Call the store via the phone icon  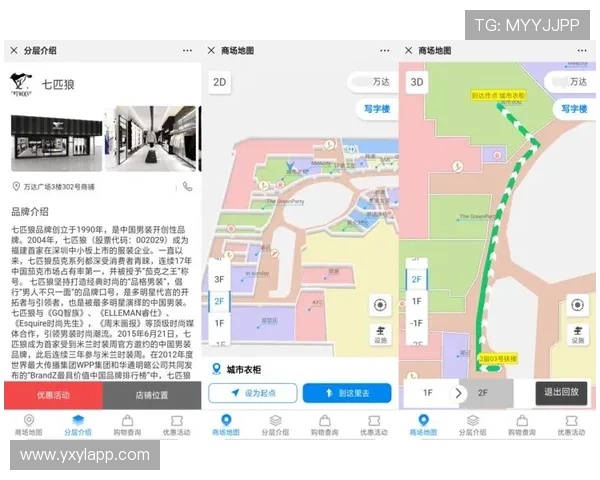coord(188,186)
